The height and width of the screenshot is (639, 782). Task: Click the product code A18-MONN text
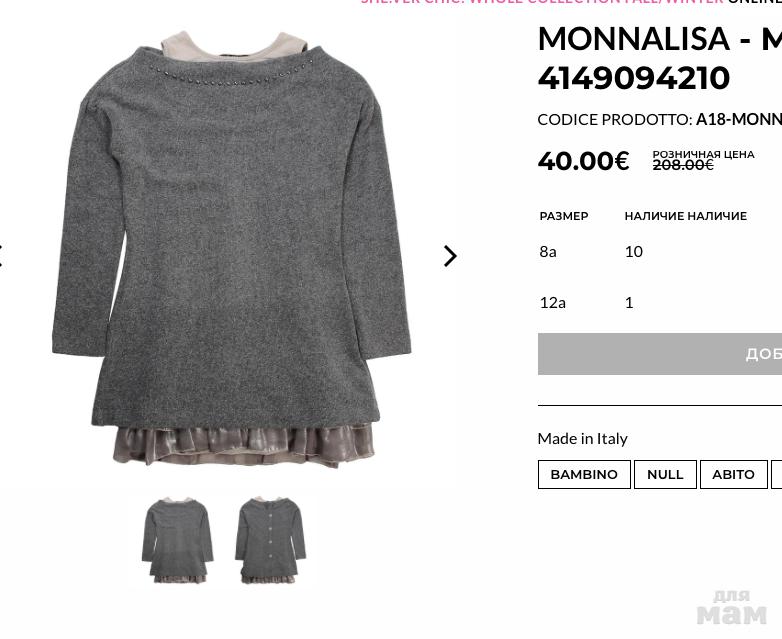point(738,119)
